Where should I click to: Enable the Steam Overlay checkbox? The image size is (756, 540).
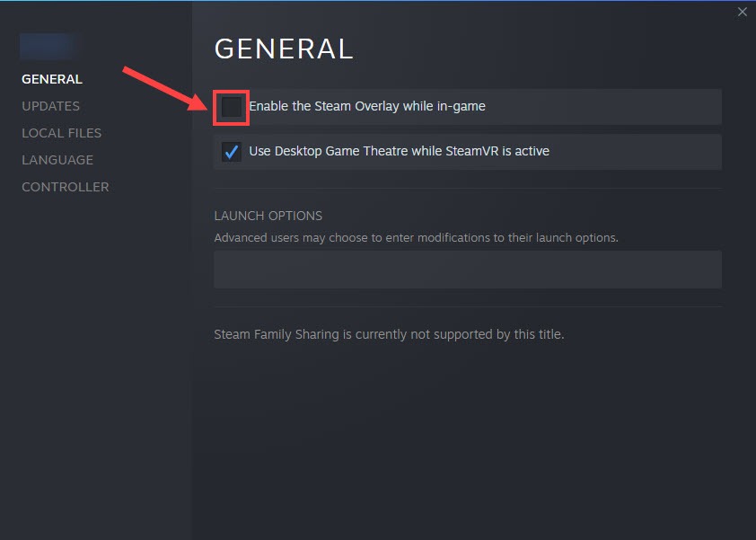pos(232,107)
